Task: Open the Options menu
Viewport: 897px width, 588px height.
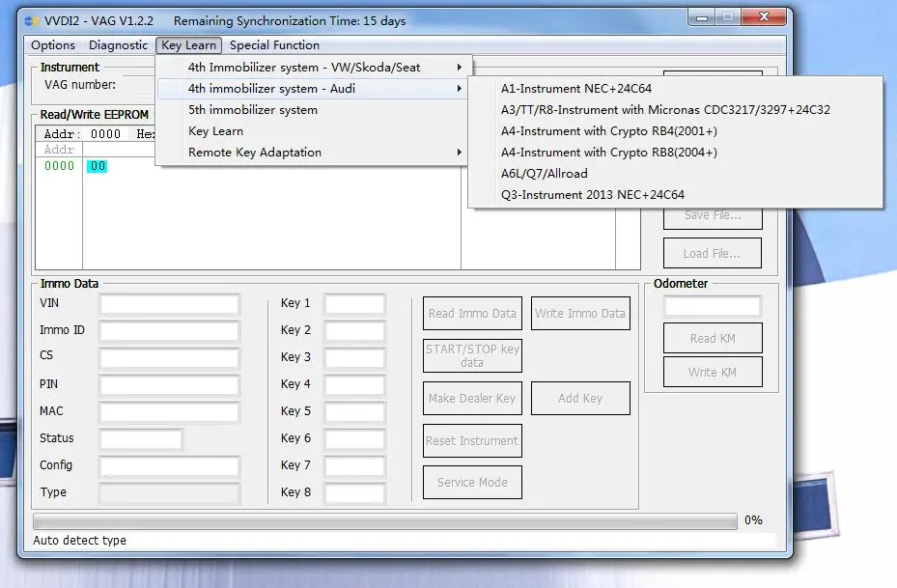Action: [x=52, y=44]
